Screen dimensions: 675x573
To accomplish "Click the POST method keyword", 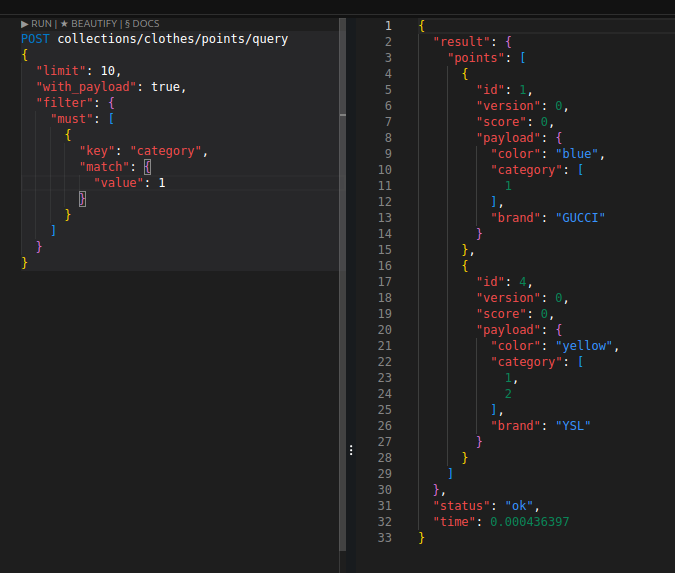I will click(36, 39).
